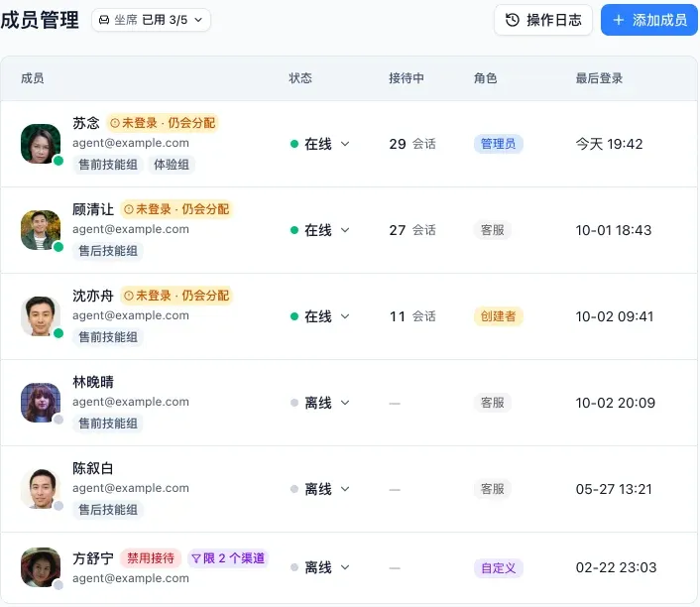The width and height of the screenshot is (700, 607).
Task: Click the 禁用接待 tag on 方舒宁
Action: click(x=151, y=557)
